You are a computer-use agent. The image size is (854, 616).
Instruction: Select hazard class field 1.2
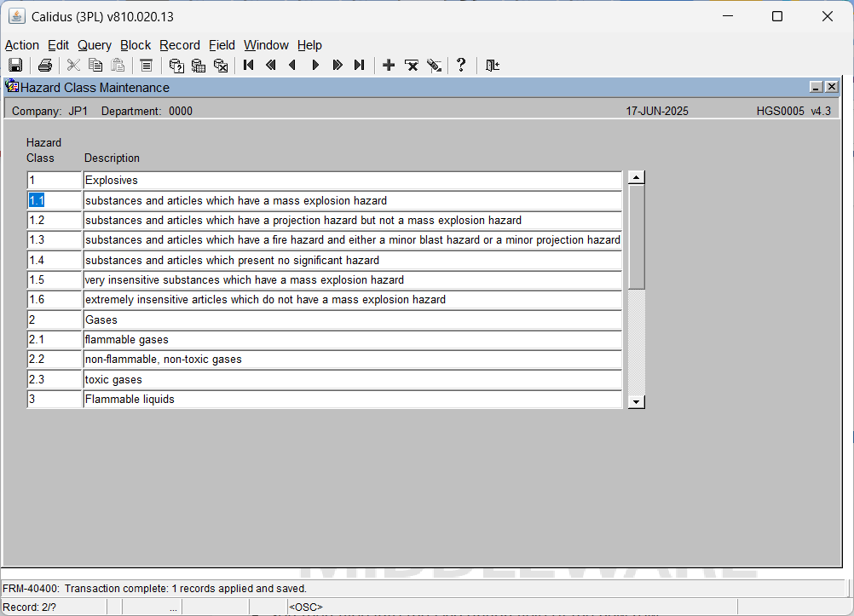pos(54,220)
